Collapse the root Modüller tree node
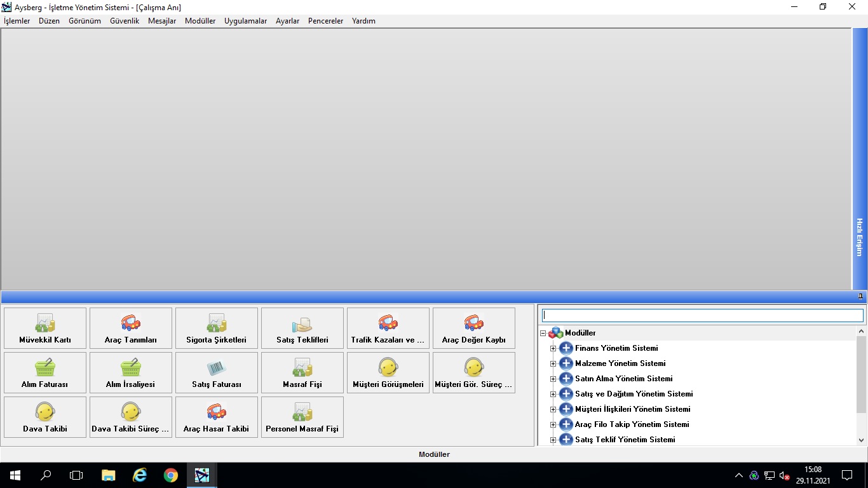 [543, 333]
